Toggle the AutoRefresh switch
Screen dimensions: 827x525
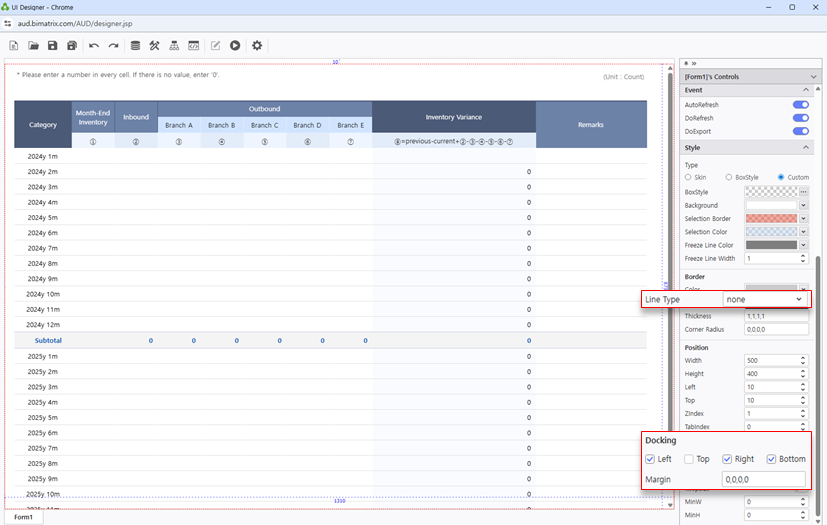(x=800, y=105)
